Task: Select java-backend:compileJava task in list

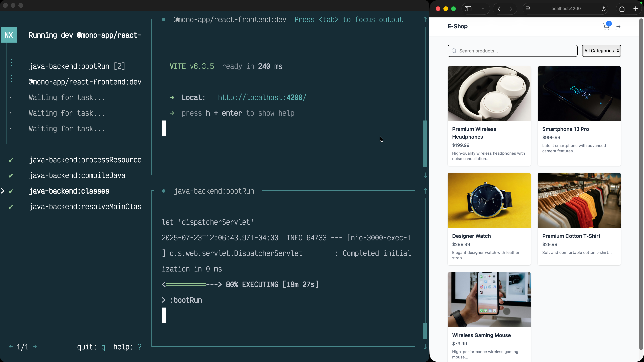Action: [x=77, y=175]
